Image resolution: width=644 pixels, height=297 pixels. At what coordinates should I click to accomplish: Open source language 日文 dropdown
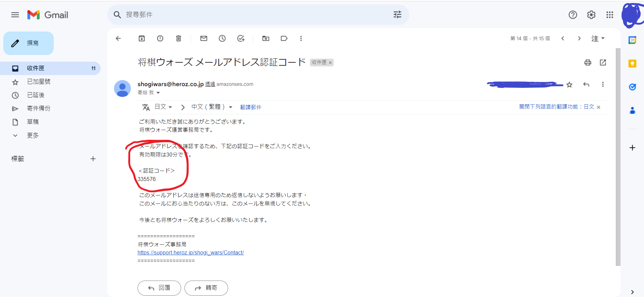pos(163,107)
